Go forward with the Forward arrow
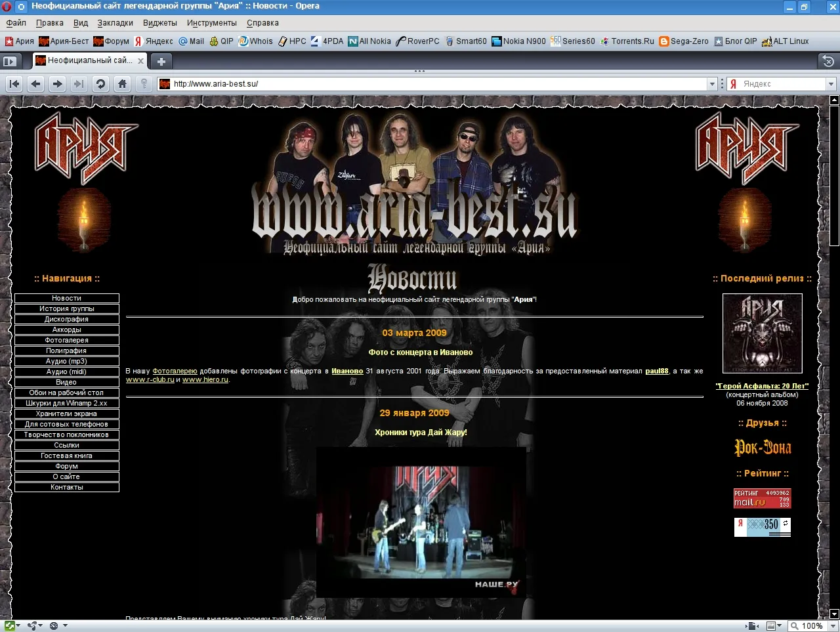The image size is (840, 632). point(58,84)
